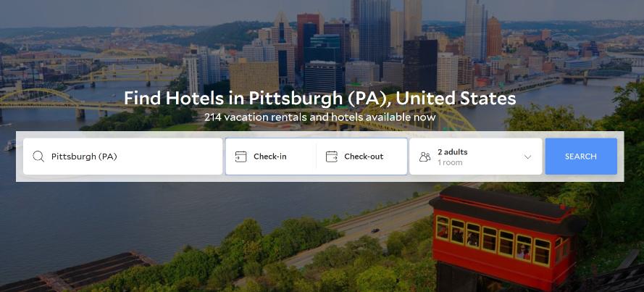The height and width of the screenshot is (292, 644).
Task: Click the tall dark glass skyscraper
Action: tap(372, 33)
